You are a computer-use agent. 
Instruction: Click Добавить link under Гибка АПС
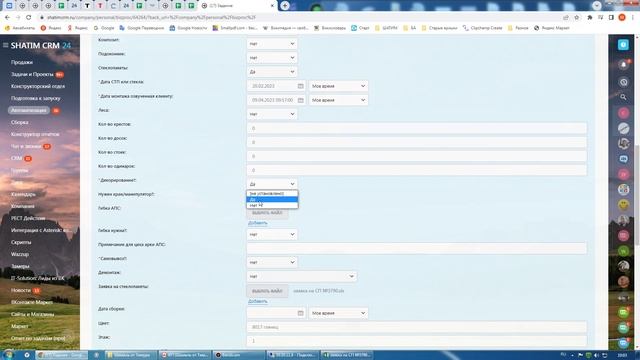[258, 223]
